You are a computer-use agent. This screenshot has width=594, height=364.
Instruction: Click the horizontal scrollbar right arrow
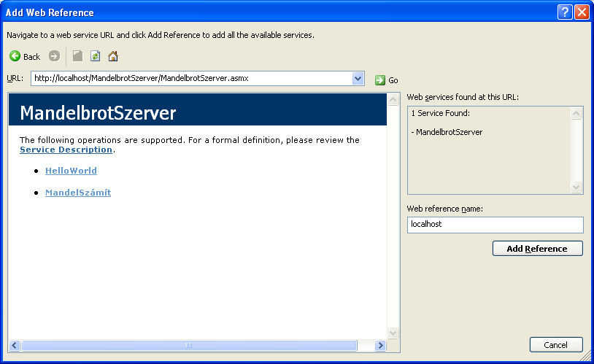point(380,345)
